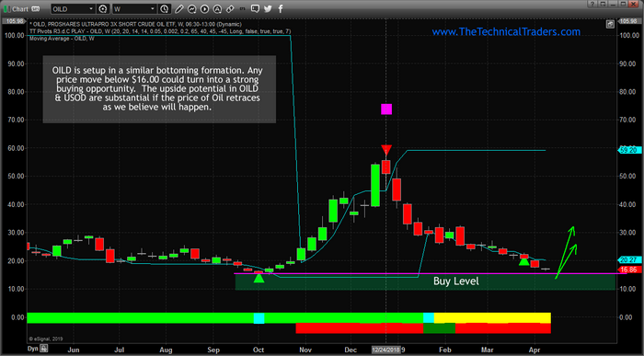Open the time template clock icon
644x356 pixels.
point(165,8)
